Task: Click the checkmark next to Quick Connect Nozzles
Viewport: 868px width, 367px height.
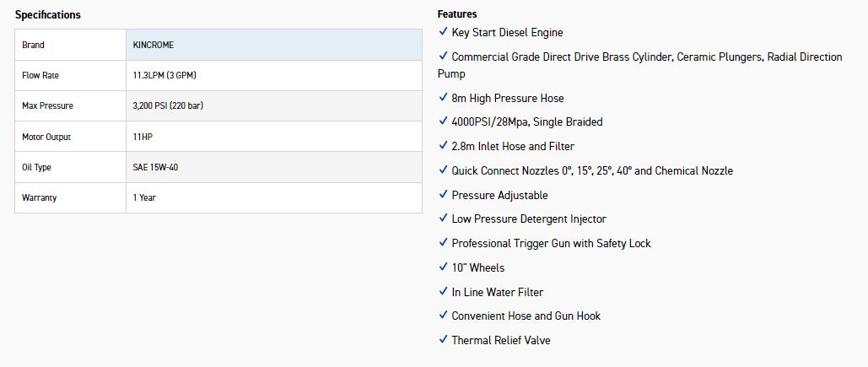Action: [x=443, y=170]
